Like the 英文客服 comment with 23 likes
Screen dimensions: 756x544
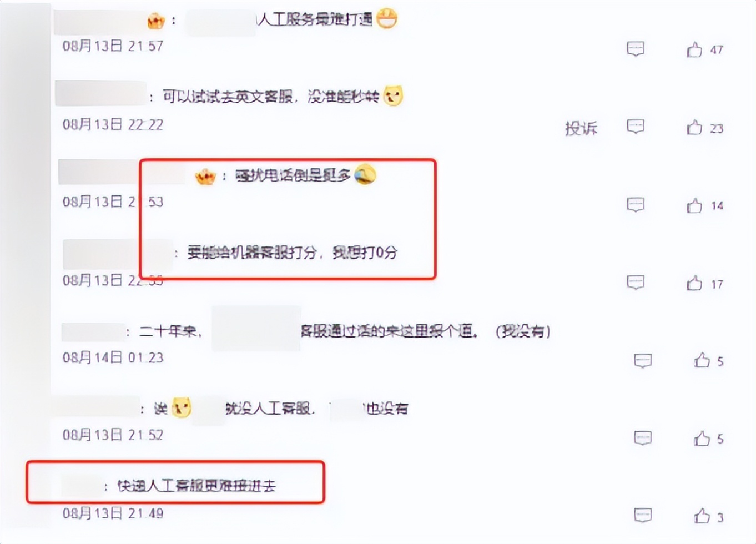(x=694, y=128)
